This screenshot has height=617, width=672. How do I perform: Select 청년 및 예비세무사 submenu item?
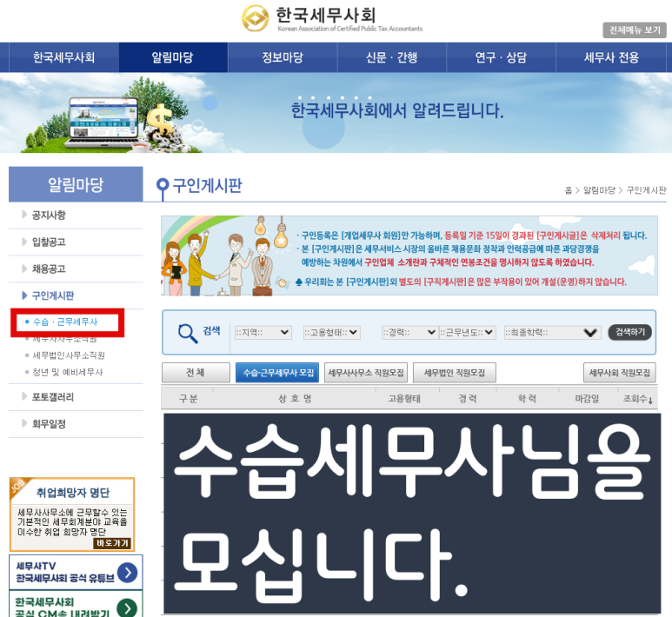68,372
